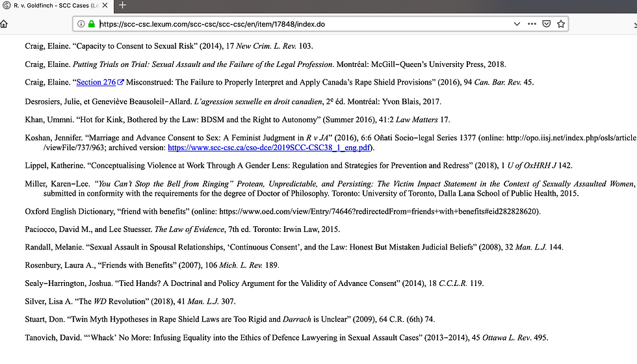Click Sealy-Harrington "Tied Hands?" entry
This screenshot has height=364, width=637.
(254, 283)
